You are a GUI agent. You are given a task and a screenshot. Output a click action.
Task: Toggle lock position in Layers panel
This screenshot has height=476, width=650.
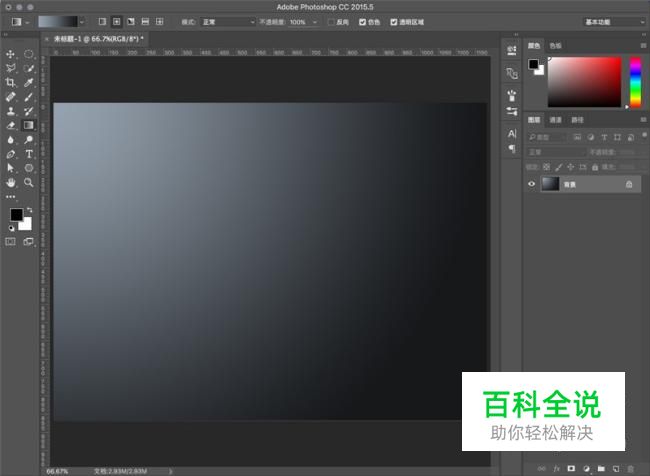point(570,167)
